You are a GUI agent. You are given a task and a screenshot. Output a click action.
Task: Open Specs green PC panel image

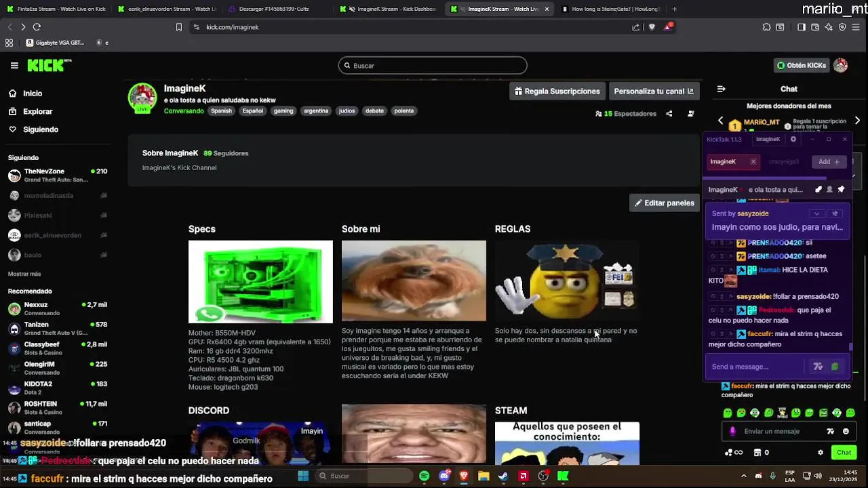[x=260, y=281]
